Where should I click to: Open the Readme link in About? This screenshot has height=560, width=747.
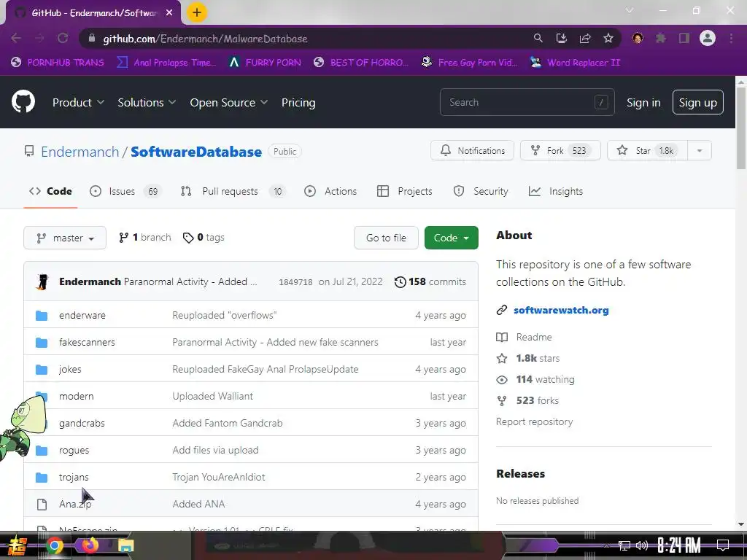pos(524,337)
